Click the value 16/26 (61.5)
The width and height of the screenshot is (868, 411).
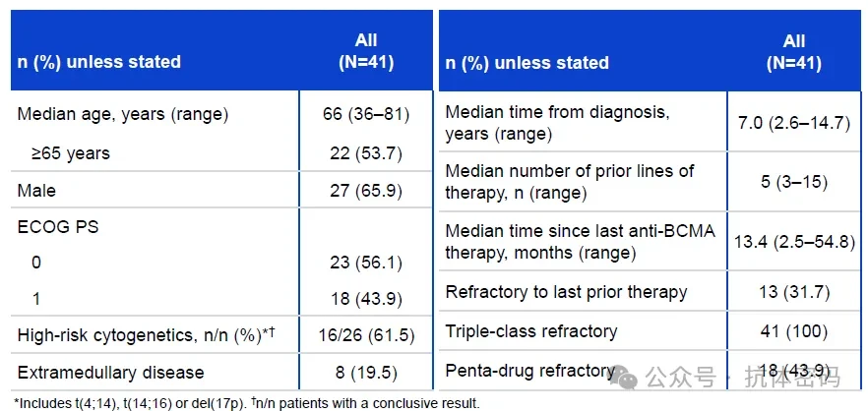[x=366, y=335]
